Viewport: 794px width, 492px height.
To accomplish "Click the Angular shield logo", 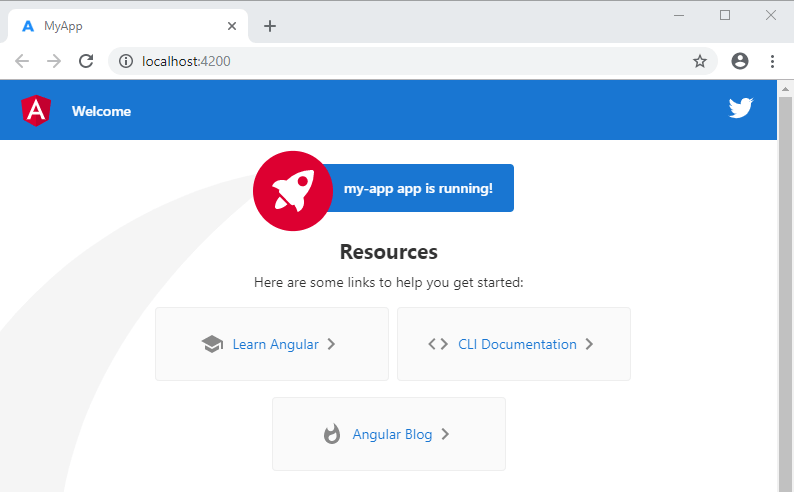I will coord(37,110).
